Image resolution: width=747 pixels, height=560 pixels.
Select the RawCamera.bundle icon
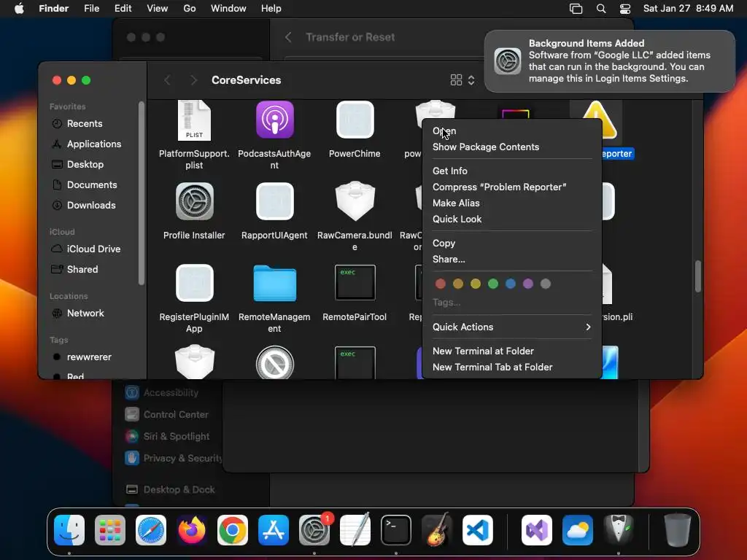point(355,201)
